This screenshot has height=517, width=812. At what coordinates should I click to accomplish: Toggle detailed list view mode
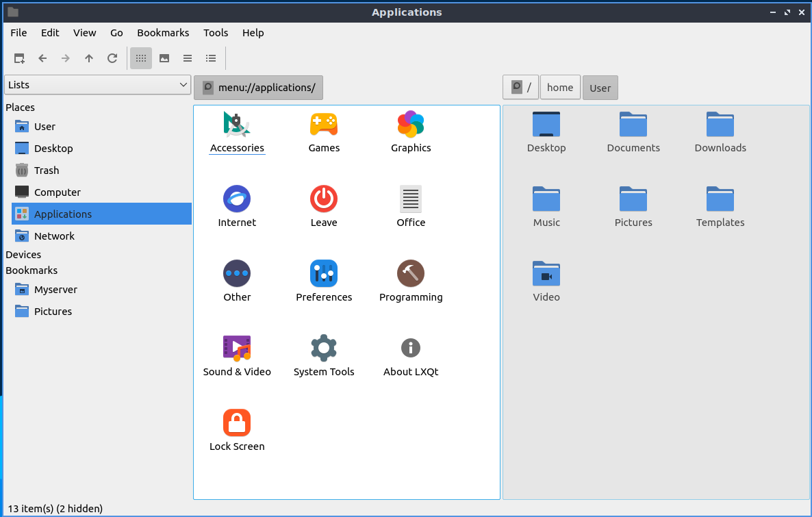tap(211, 59)
